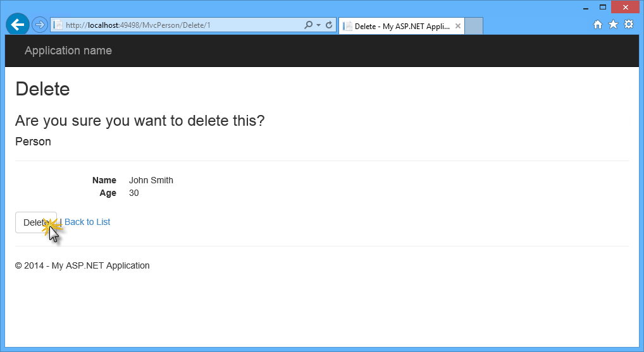The width and height of the screenshot is (644, 352).
Task: Follow the 'Back to List' link
Action: tap(87, 222)
